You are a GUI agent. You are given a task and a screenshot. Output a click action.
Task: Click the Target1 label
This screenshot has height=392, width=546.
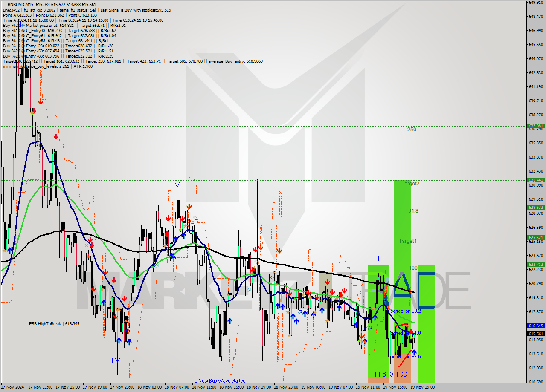[408, 241]
